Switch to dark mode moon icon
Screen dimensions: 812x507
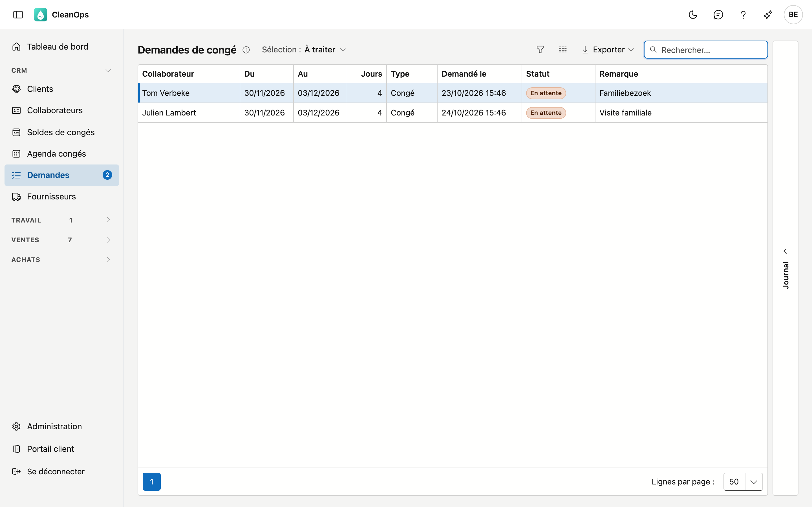click(693, 15)
